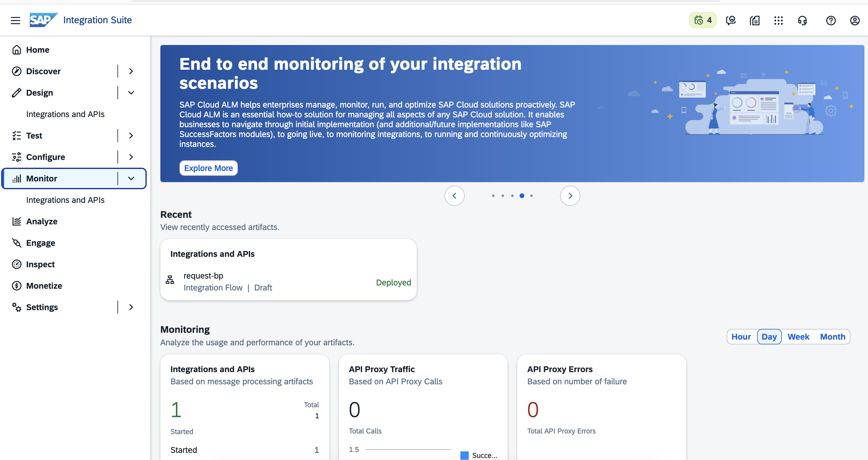Screen dimensions: 868x460
Task: Expand the Settings menu arrow
Action: click(x=131, y=307)
